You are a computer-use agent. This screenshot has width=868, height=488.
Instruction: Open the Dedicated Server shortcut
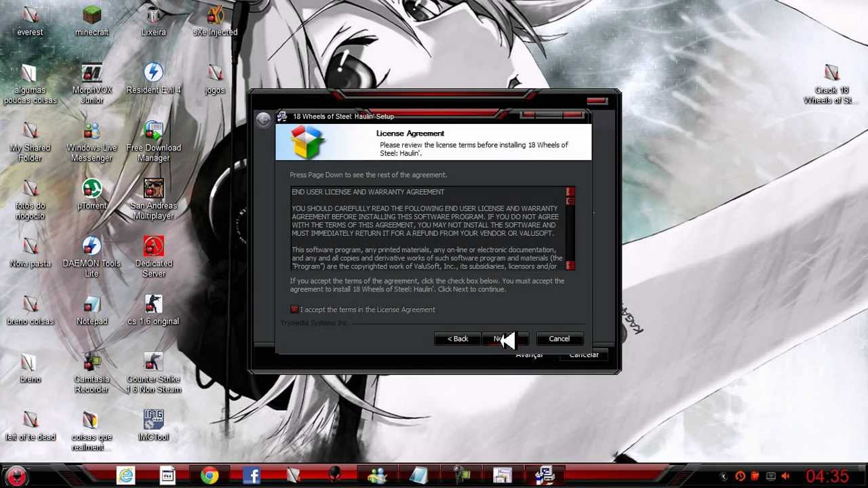(x=153, y=258)
